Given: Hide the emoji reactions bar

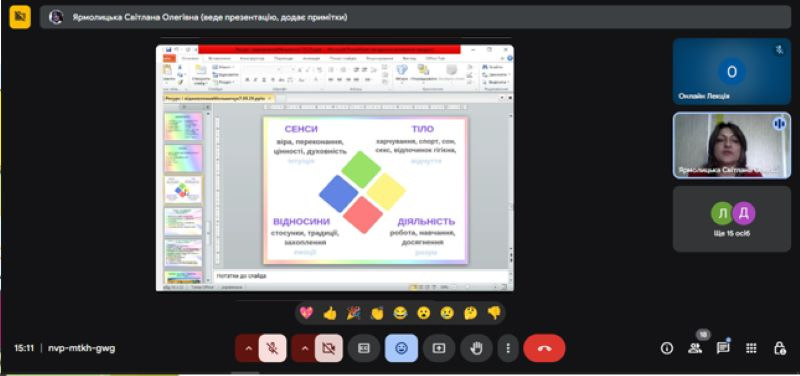Looking at the screenshot, I should (x=402, y=348).
